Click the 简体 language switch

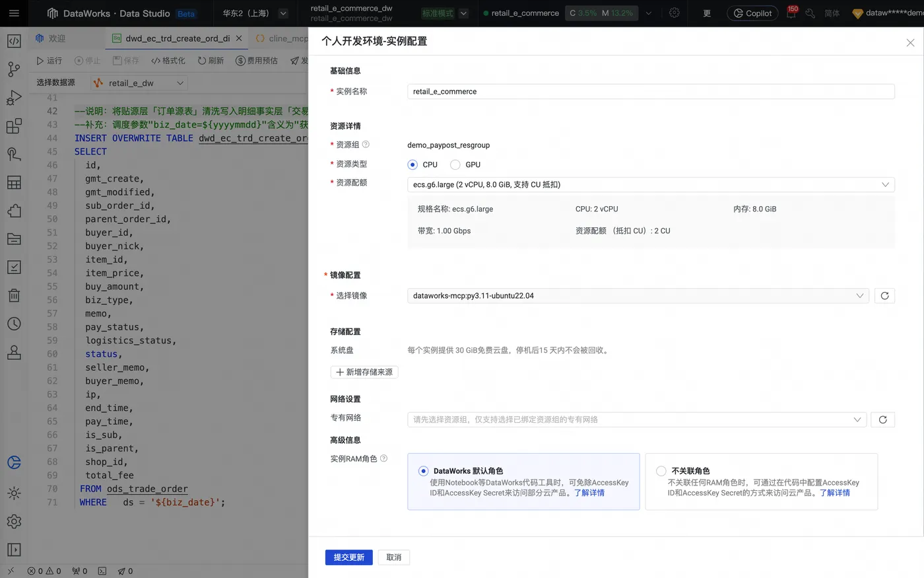pyautogui.click(x=832, y=13)
